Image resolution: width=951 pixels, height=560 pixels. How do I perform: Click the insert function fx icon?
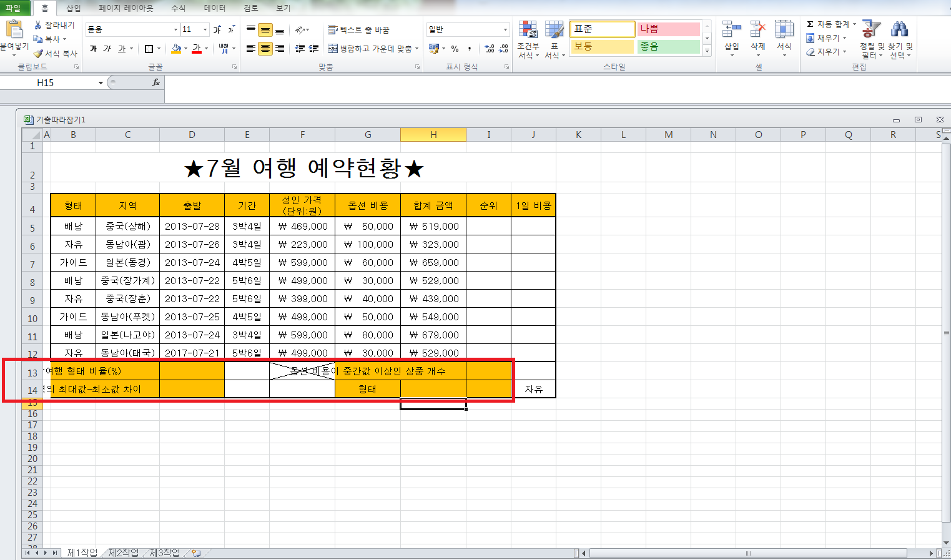156,82
